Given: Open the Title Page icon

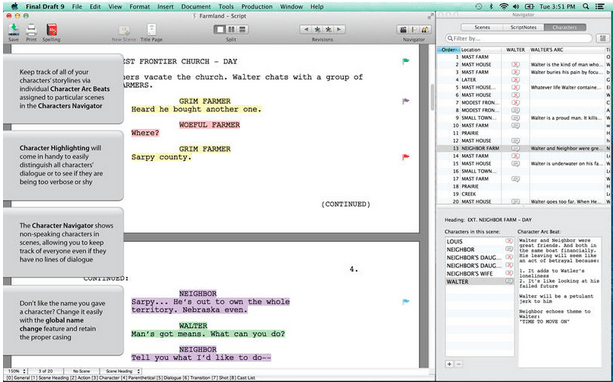Looking at the screenshot, I should (x=151, y=30).
